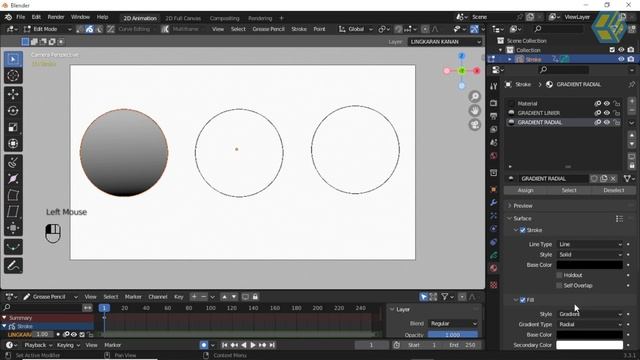
Task: Choose the Bend tool
Action: (x=13, y=195)
